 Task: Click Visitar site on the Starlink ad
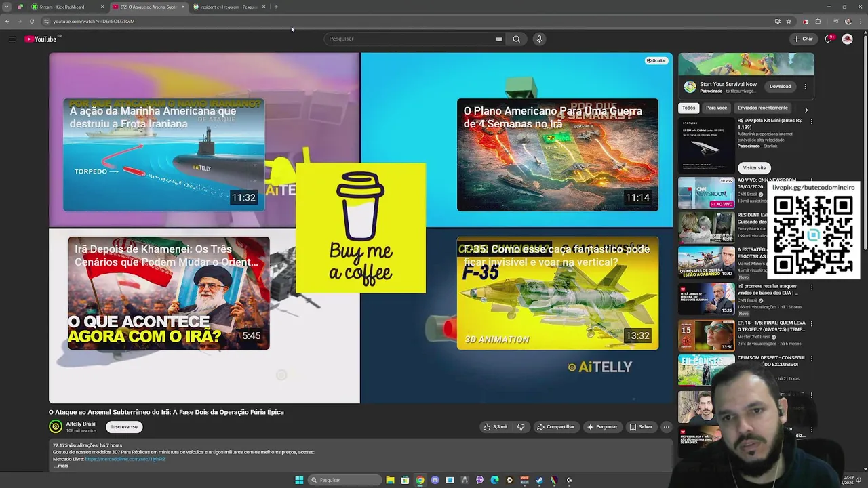pyautogui.click(x=754, y=167)
